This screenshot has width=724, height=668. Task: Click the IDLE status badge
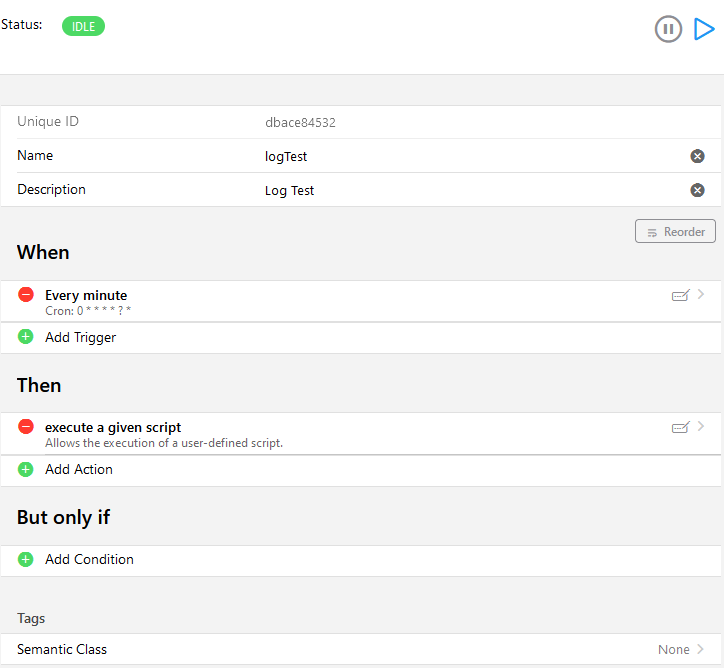[x=83, y=27]
